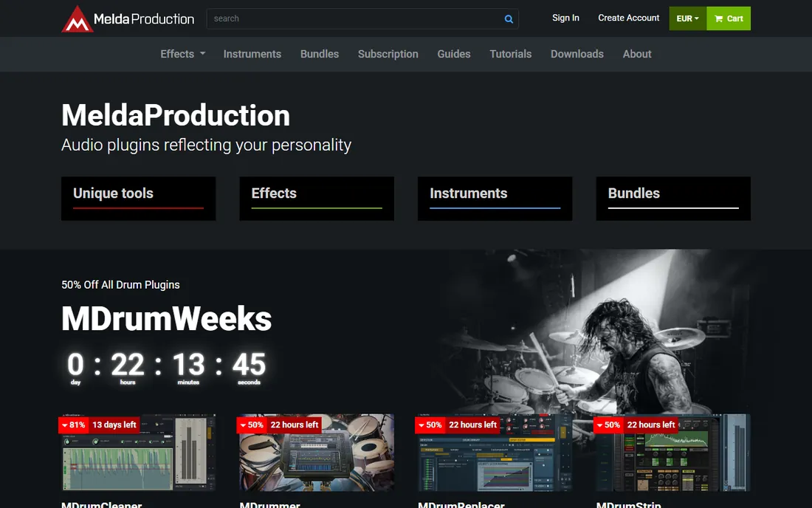Click the MDrumStrip product title
Viewport: 812px width, 508px height.
[629, 505]
